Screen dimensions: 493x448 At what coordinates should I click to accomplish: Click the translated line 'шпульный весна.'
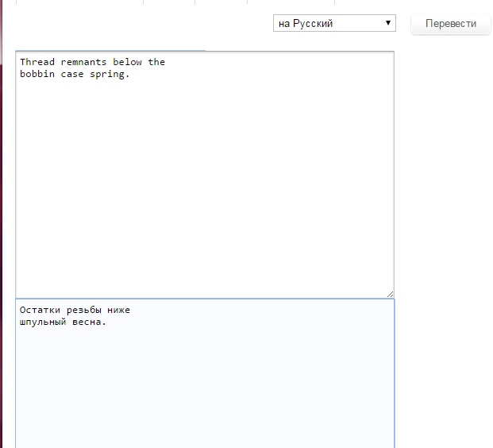(x=63, y=322)
